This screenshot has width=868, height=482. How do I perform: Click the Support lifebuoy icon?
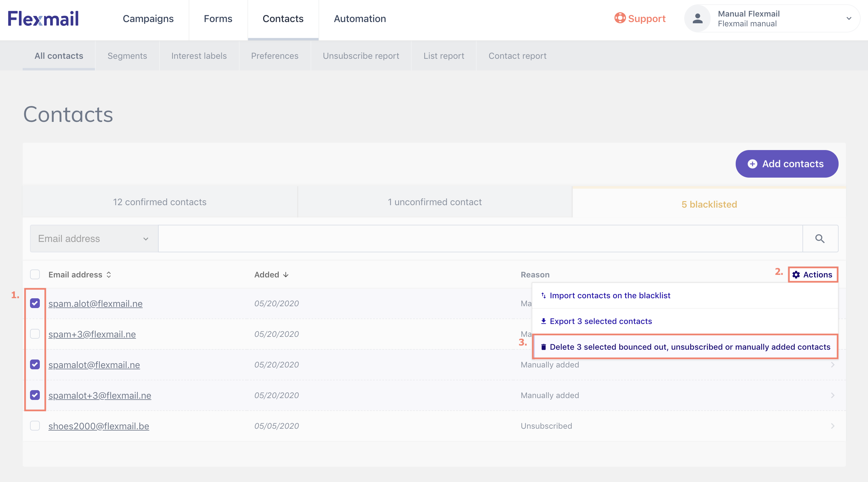(x=620, y=18)
